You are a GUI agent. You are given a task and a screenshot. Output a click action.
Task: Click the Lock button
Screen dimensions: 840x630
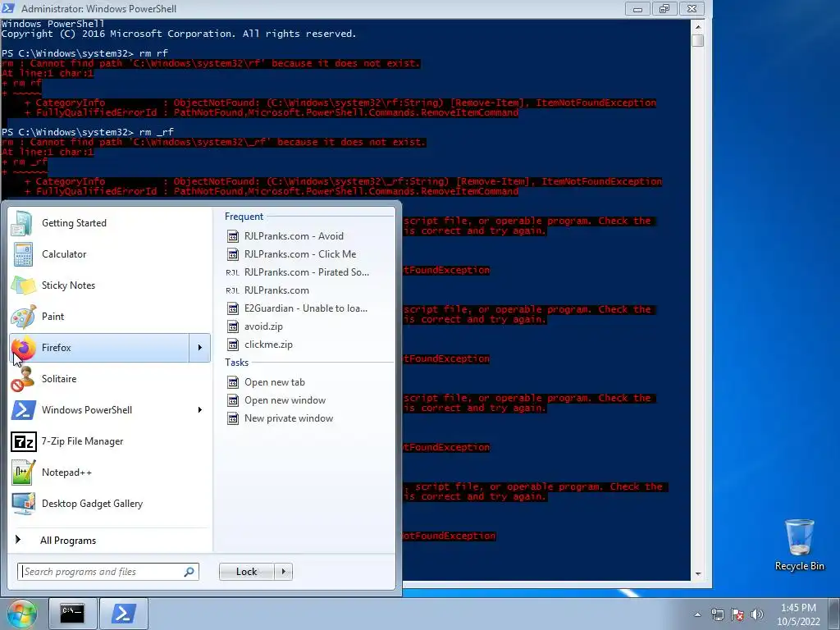(246, 572)
